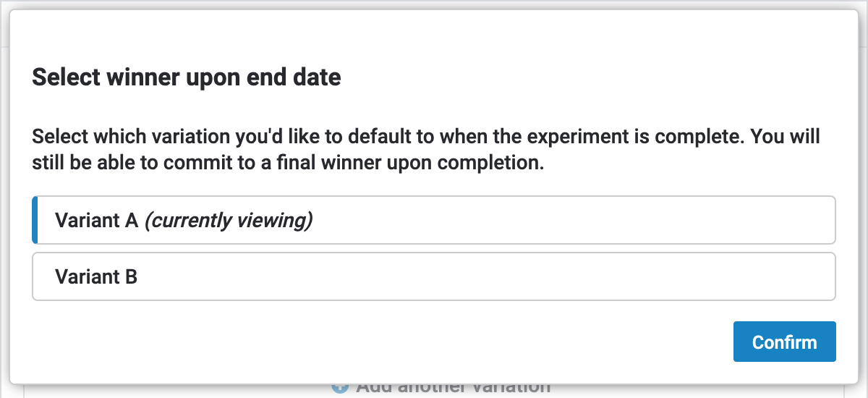Click the partially hidden Add another variation link
This screenshot has height=398, width=868.
453,389
